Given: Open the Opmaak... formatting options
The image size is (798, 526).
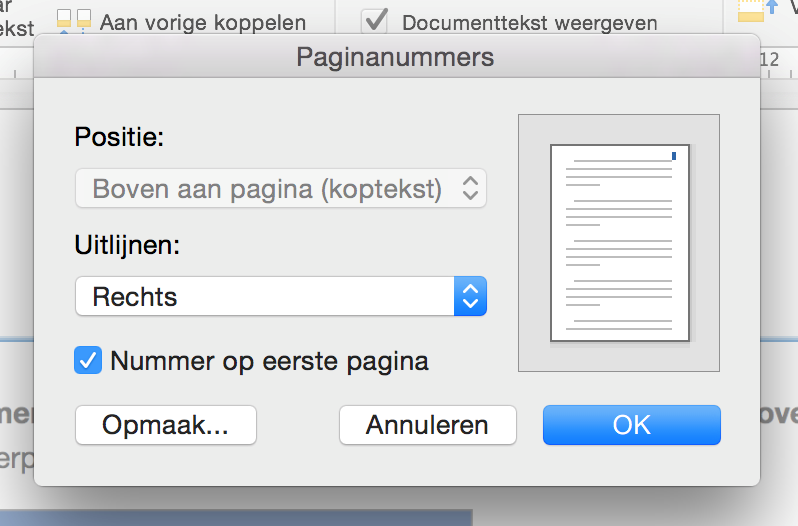Looking at the screenshot, I should tap(166, 425).
